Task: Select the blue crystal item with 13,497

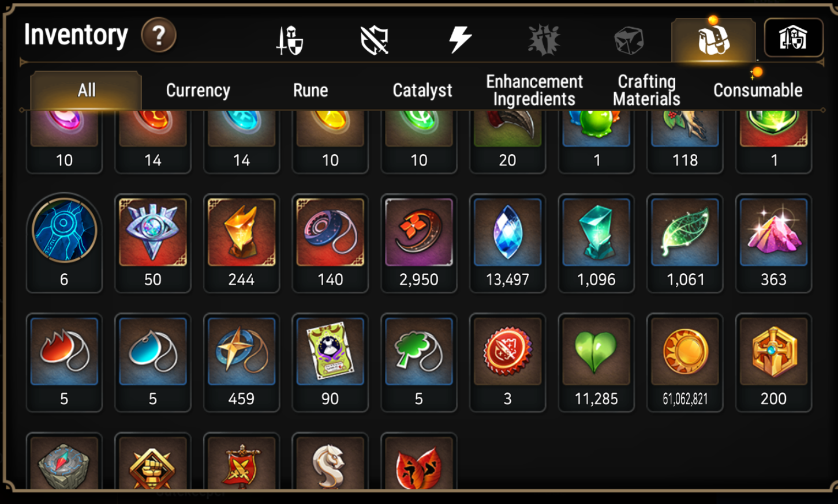Action: (507, 243)
